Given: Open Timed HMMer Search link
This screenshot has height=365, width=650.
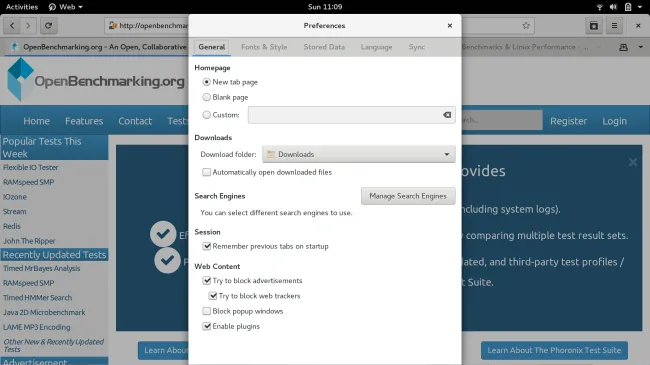Looking at the screenshot, I should tap(37, 298).
